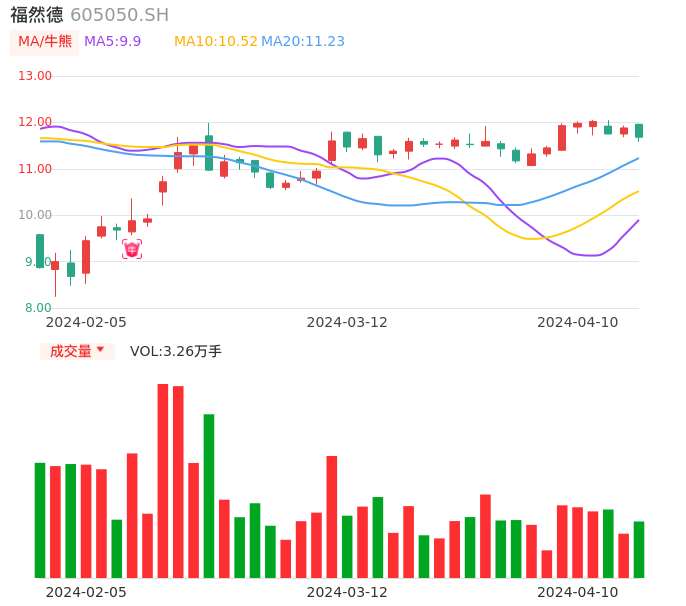The image size is (686, 606).
Task: Select 2024-04-10 date on price chart axis
Action: click(x=578, y=322)
